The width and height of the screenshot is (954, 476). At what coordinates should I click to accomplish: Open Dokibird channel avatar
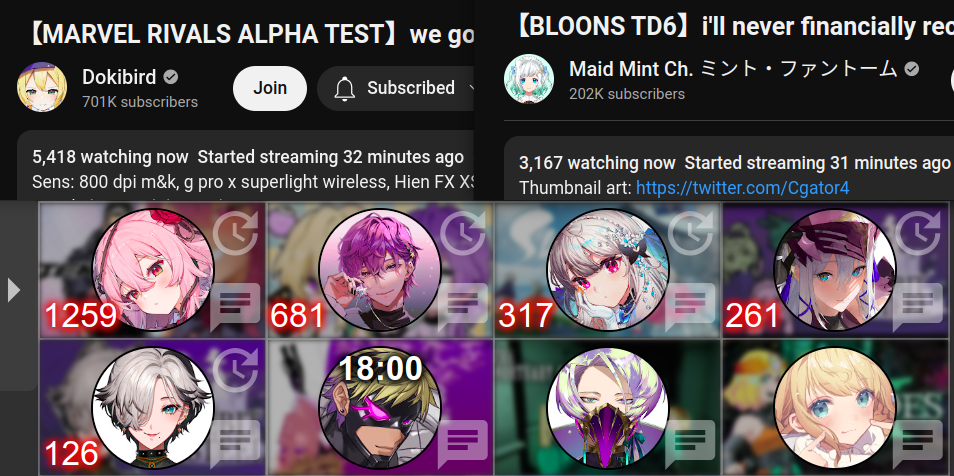pos(42,87)
